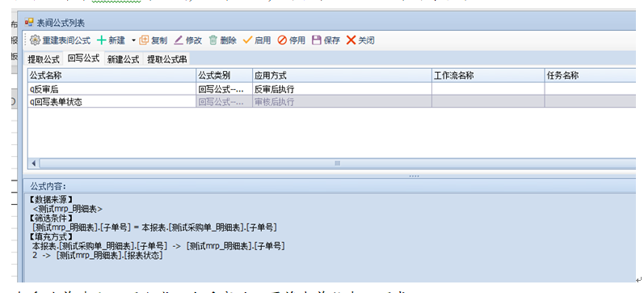Click the 启用 checkmark icon
The width and height of the screenshot is (644, 293).
(x=247, y=40)
